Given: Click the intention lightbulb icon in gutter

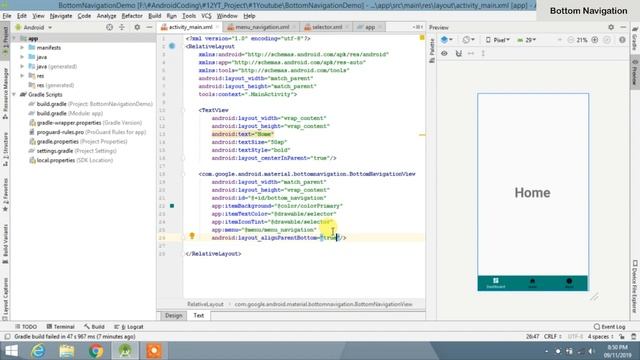Looking at the screenshot, I should pos(192,236).
